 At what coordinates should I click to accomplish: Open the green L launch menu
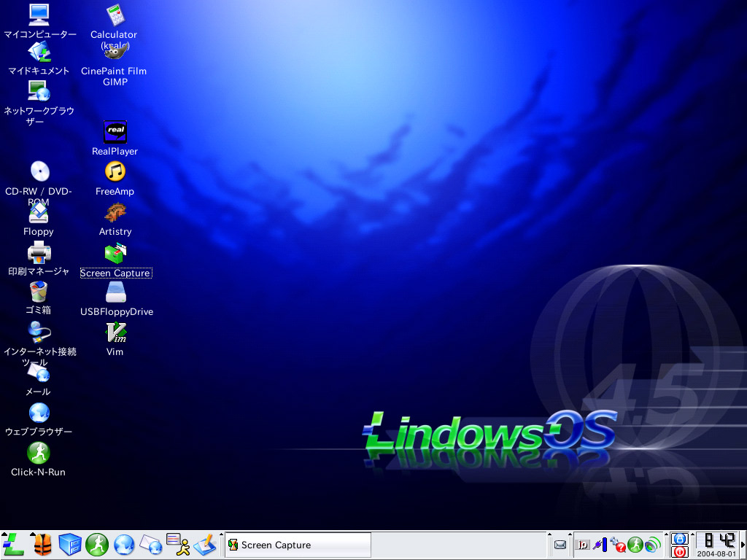tap(13, 544)
